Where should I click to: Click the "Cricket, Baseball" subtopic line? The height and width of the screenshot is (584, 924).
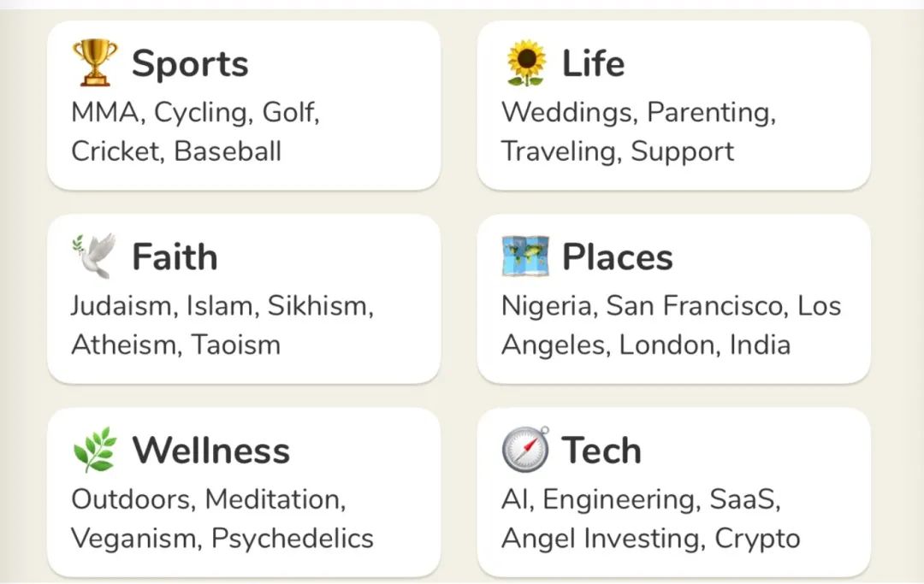pyautogui.click(x=176, y=151)
